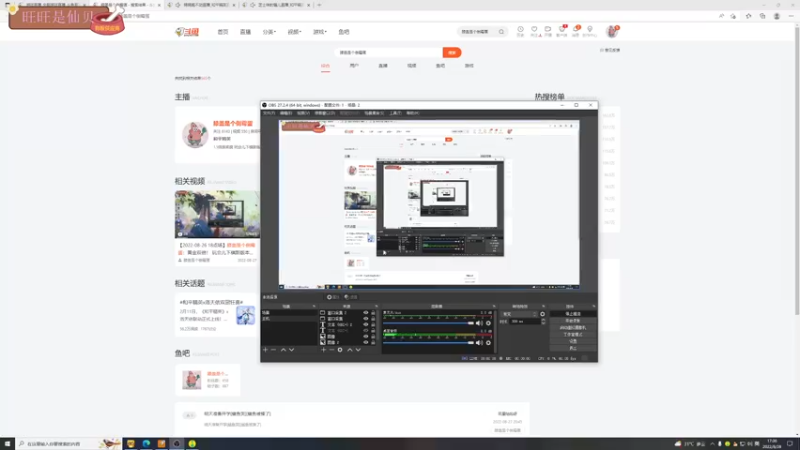Open the OBS icon in the taskbar
This screenshot has height=450, width=800.
pyautogui.click(x=177, y=444)
